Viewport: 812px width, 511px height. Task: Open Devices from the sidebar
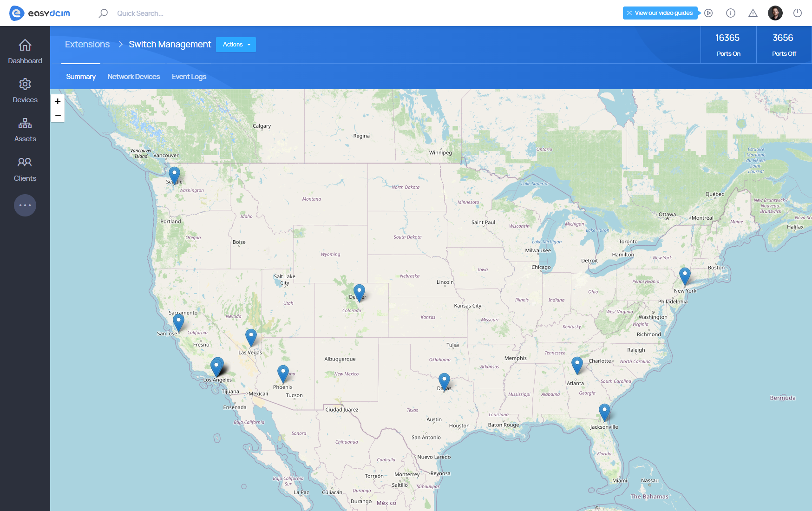pyautogui.click(x=25, y=91)
